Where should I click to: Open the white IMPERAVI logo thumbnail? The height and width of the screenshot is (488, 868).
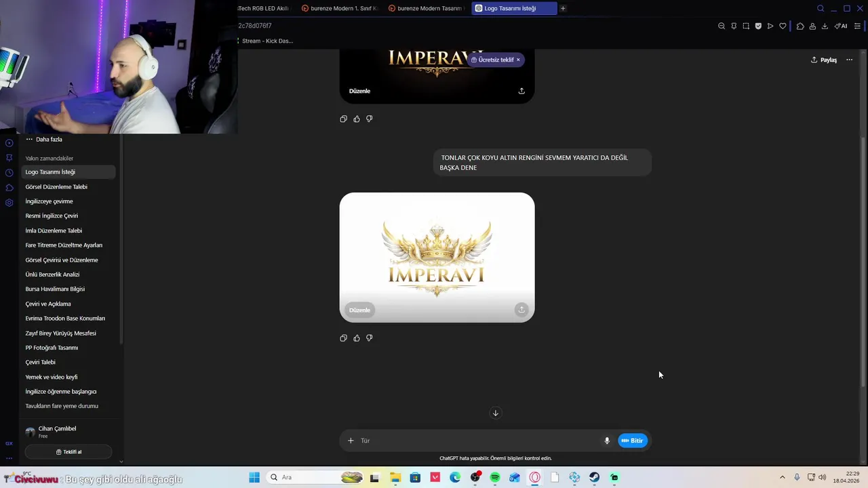click(x=437, y=257)
